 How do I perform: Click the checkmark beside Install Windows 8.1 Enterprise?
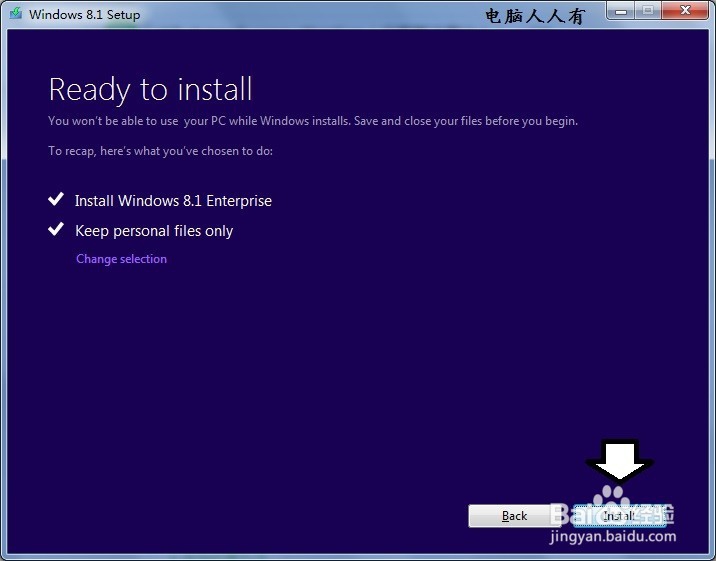[56, 199]
